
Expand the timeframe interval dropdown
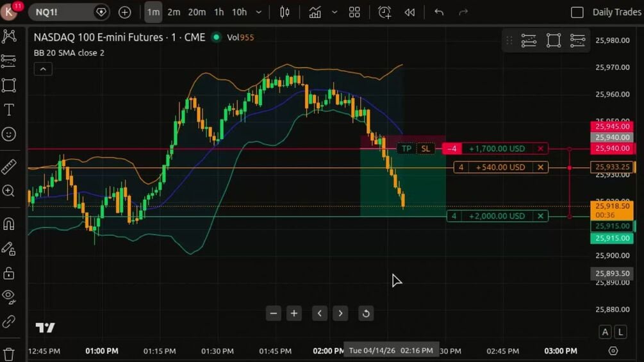(259, 12)
